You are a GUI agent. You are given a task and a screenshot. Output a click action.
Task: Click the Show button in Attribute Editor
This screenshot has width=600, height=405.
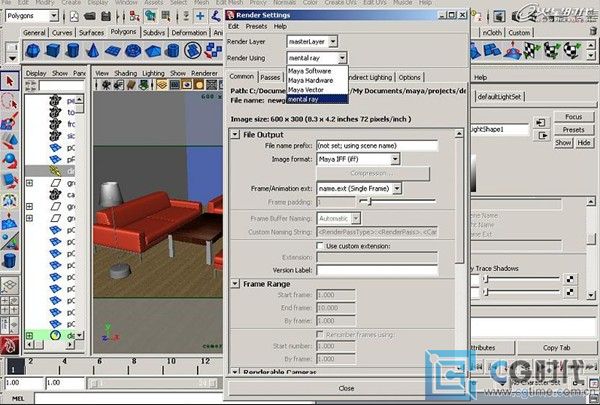point(563,143)
